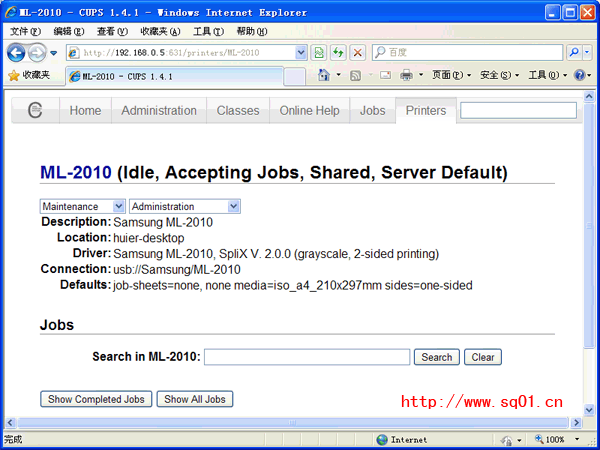
Task: Go to the CUPS Home tab
Action: tap(85, 111)
